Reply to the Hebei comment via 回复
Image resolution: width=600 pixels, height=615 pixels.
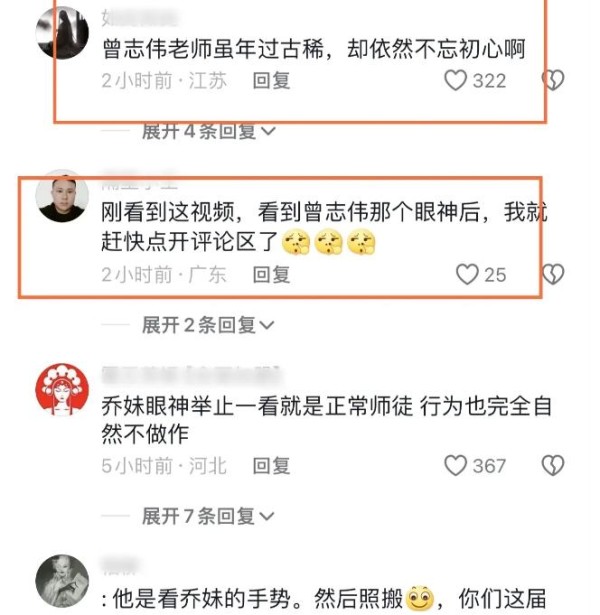coord(271,466)
